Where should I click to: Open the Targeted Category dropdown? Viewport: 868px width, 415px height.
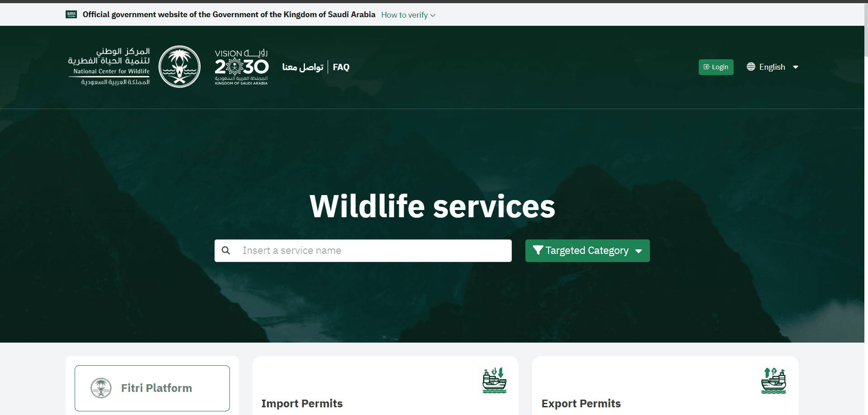tap(587, 250)
